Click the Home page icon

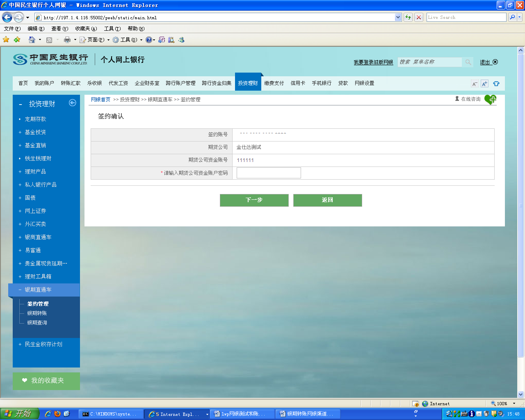(32, 40)
